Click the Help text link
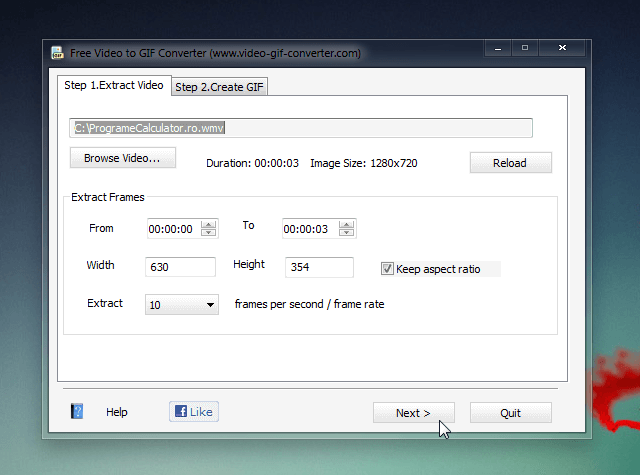This screenshot has height=475, width=640. click(x=117, y=412)
